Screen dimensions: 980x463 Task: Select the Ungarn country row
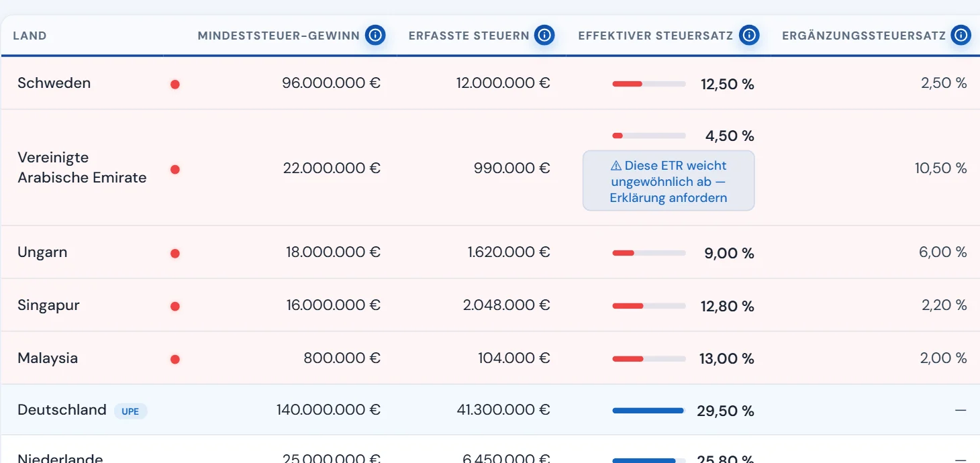click(490, 252)
